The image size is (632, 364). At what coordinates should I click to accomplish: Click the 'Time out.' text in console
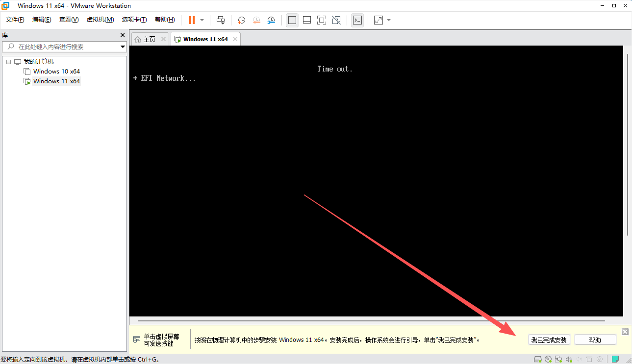[x=335, y=69]
